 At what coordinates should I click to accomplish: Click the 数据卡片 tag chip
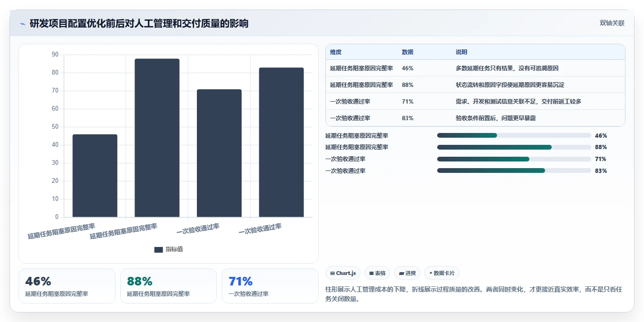[442, 273]
